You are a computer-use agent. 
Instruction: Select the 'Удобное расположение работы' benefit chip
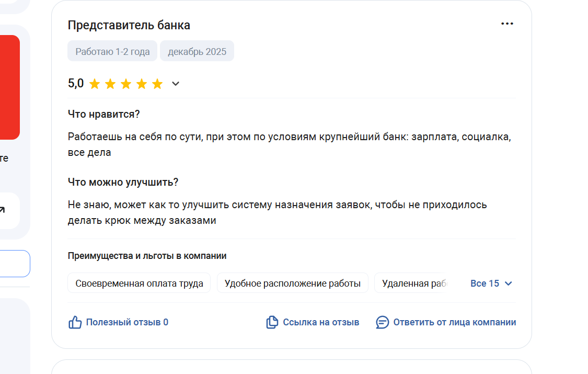(x=293, y=284)
